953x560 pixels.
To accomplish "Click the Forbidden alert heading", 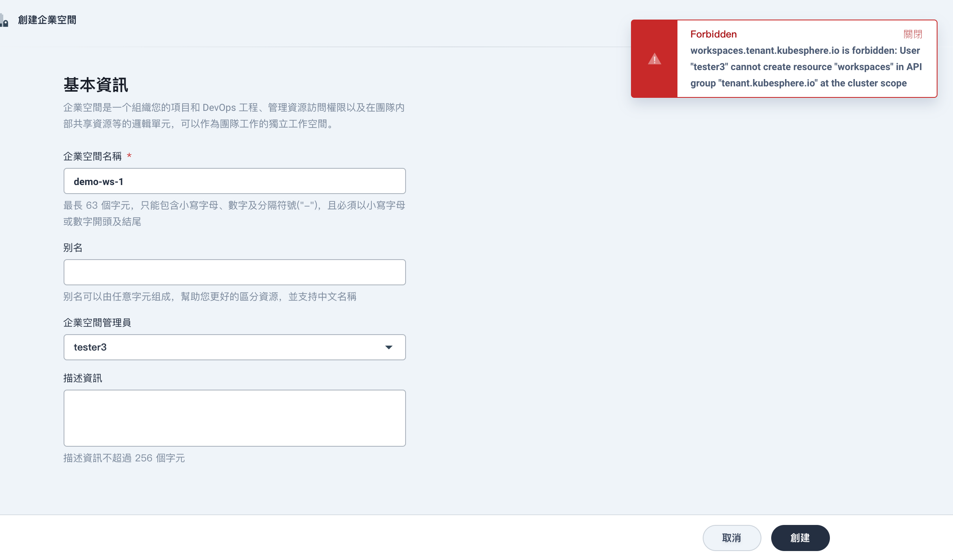I will click(x=713, y=34).
